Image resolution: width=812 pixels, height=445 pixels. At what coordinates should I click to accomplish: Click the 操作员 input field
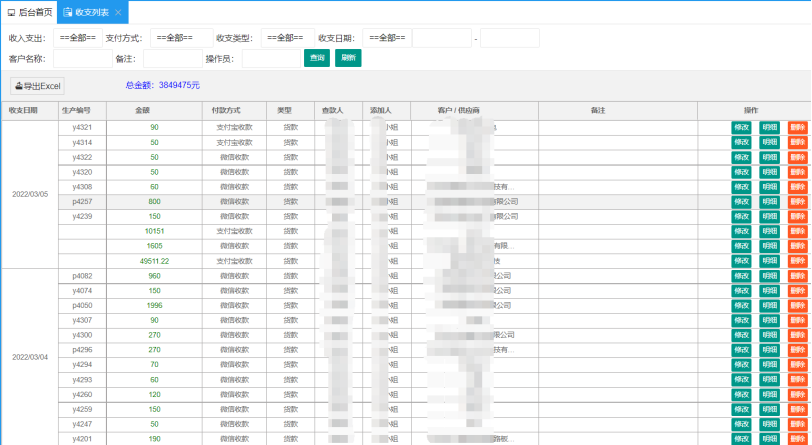point(269,58)
